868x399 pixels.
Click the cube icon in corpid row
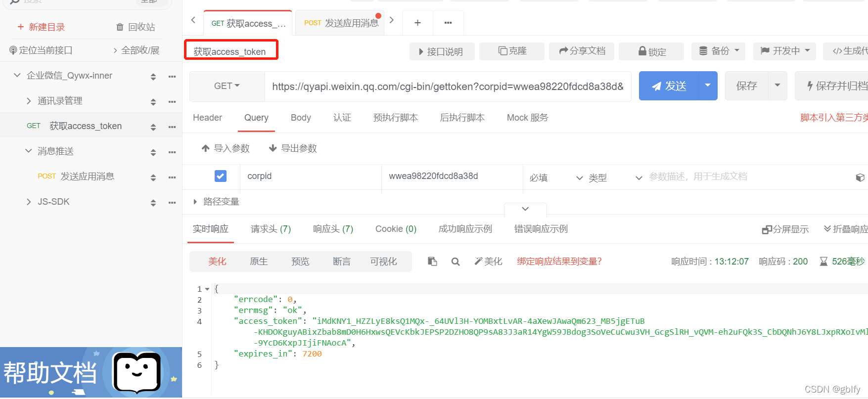coord(860,177)
